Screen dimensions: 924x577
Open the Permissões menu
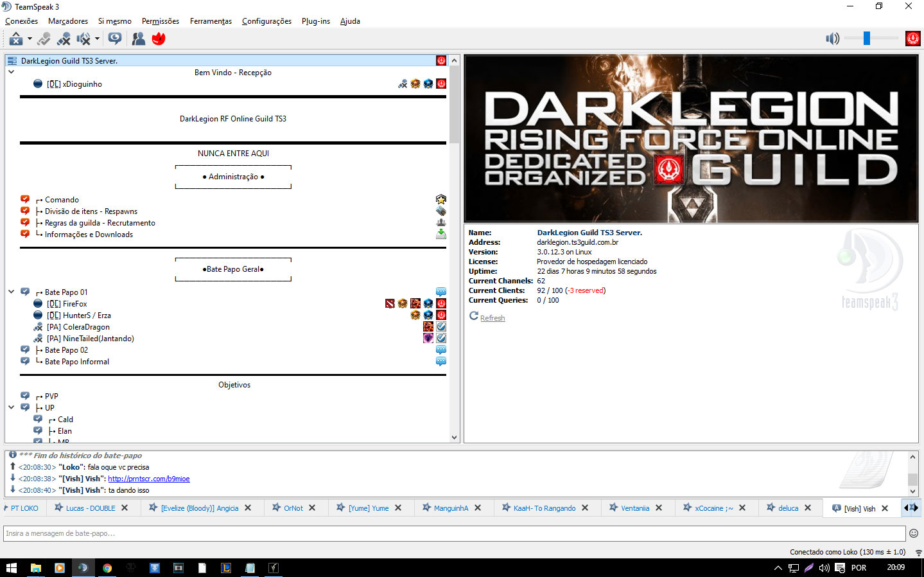tap(161, 21)
